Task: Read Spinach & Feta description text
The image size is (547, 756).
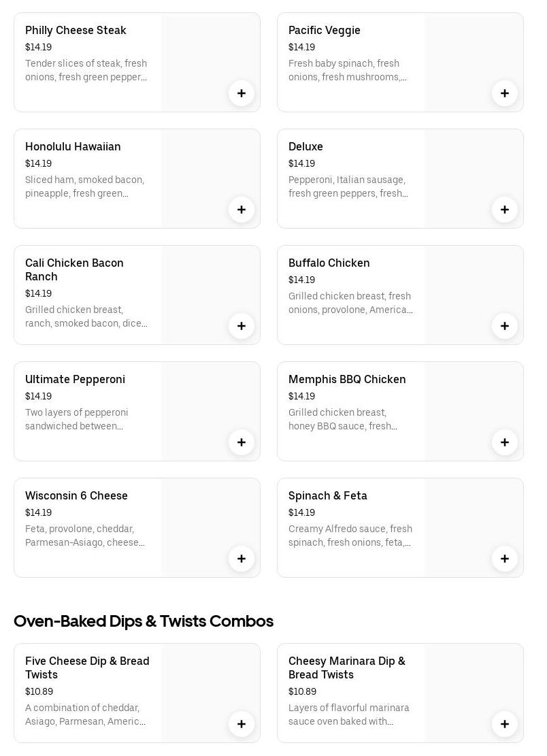Action: pos(350,536)
